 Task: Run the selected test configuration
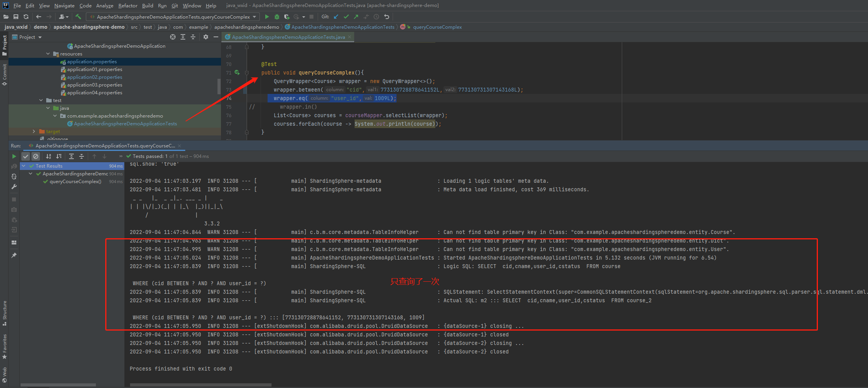(x=267, y=17)
